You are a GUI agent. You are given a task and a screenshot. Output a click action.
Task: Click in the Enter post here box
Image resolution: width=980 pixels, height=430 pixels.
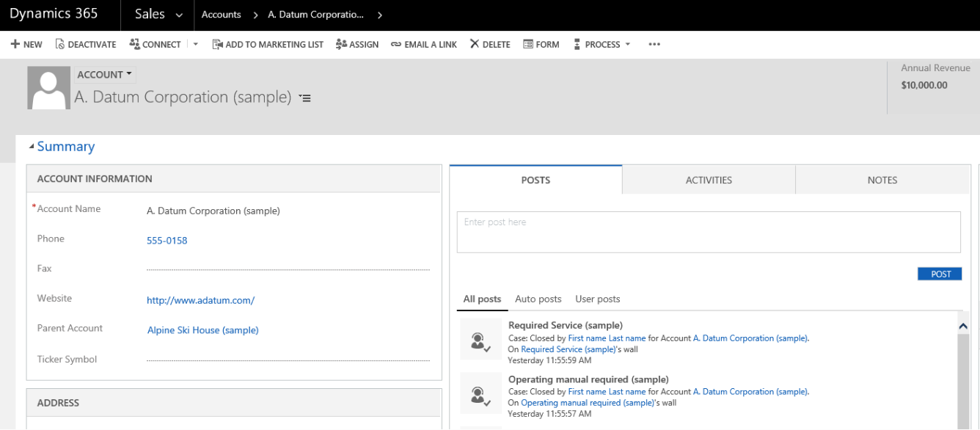coord(709,232)
